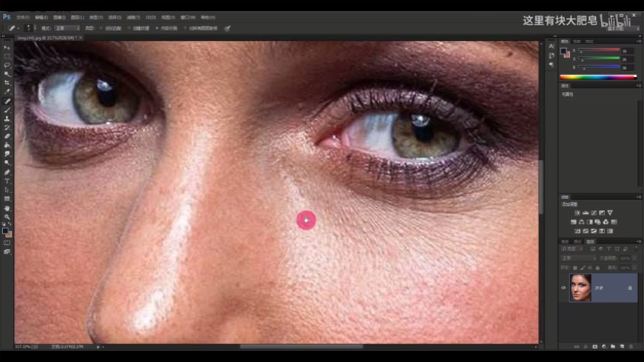The width and height of the screenshot is (644, 362).
Task: Click the delete layer trash icon
Action: tap(631, 346)
